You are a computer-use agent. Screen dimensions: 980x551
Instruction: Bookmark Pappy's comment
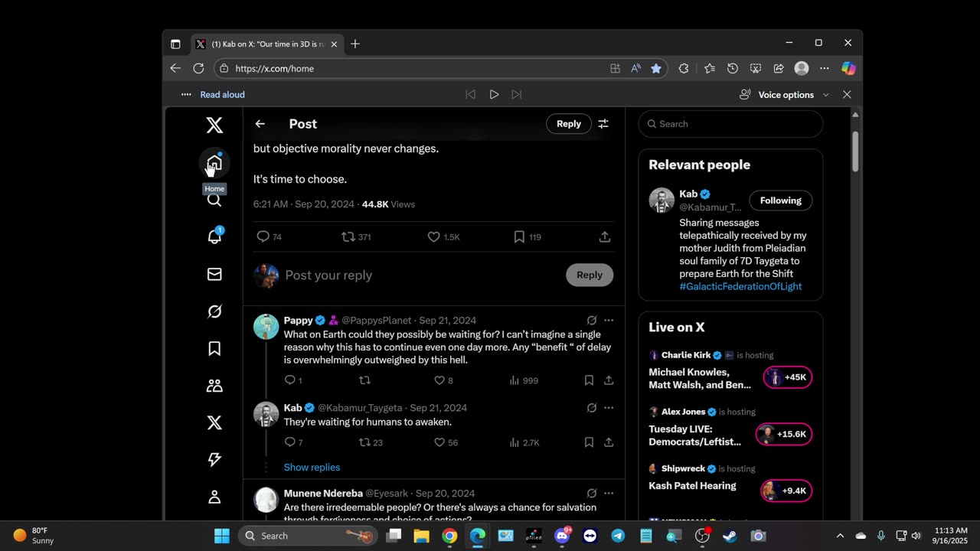coord(589,380)
